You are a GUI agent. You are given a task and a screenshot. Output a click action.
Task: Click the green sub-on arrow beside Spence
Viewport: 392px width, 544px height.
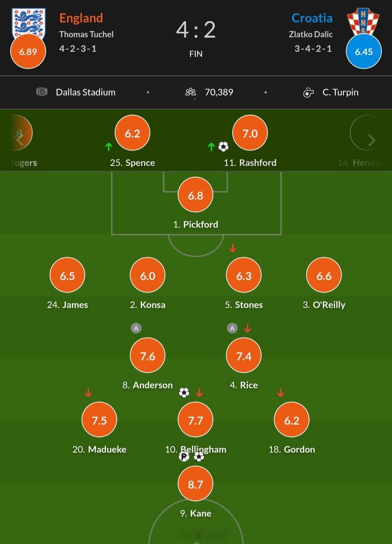(109, 147)
